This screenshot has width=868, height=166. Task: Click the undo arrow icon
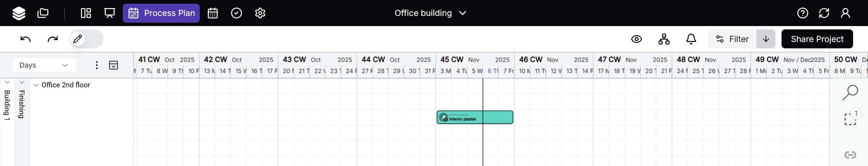[25, 39]
